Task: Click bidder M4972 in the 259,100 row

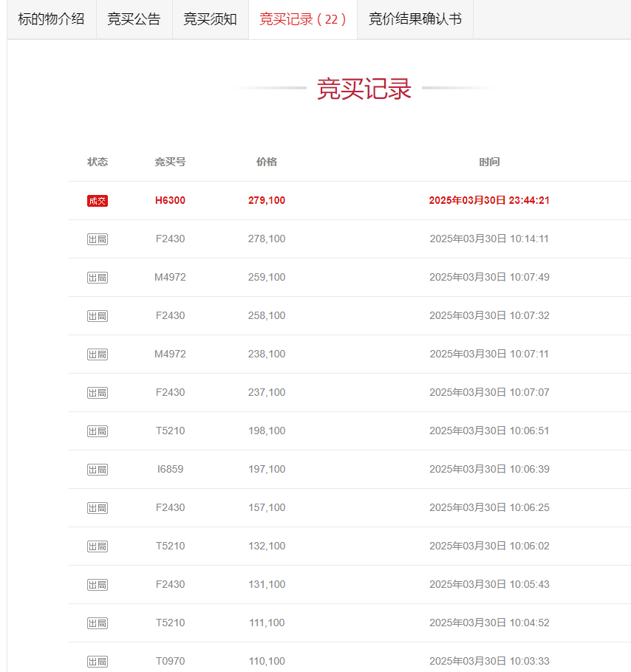Action: [170, 277]
